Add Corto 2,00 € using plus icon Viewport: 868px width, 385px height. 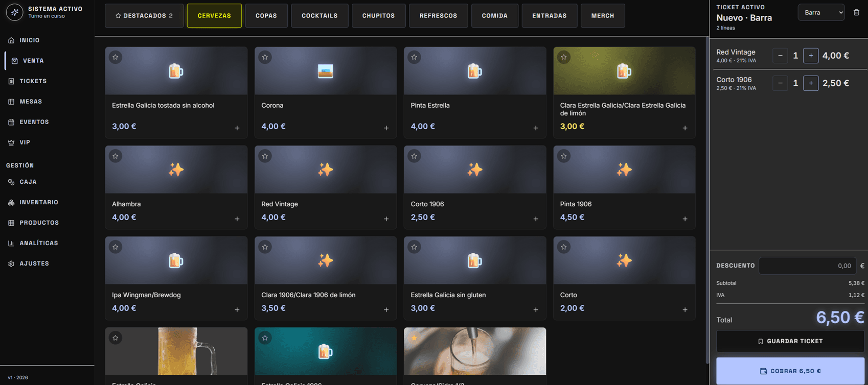click(685, 310)
